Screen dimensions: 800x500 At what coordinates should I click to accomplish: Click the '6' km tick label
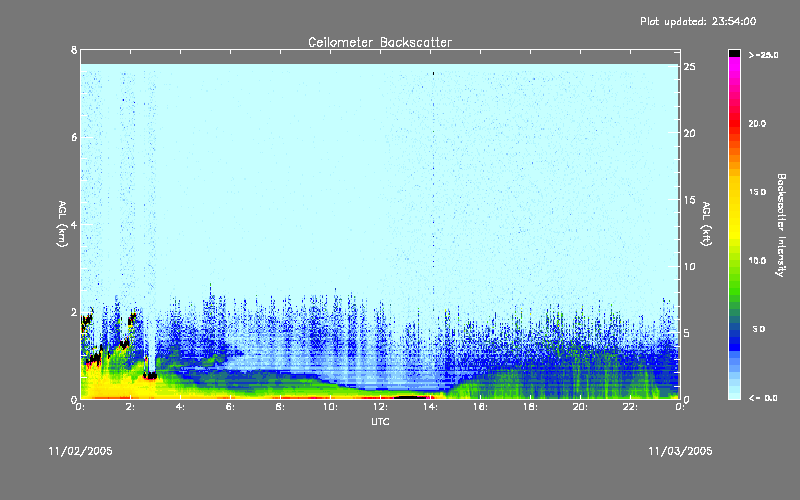(74, 137)
